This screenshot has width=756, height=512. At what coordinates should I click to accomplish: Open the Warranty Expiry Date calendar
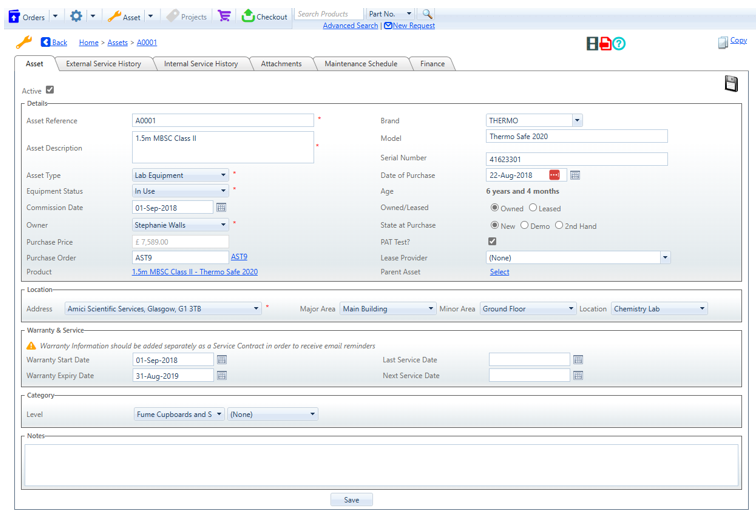(222, 376)
